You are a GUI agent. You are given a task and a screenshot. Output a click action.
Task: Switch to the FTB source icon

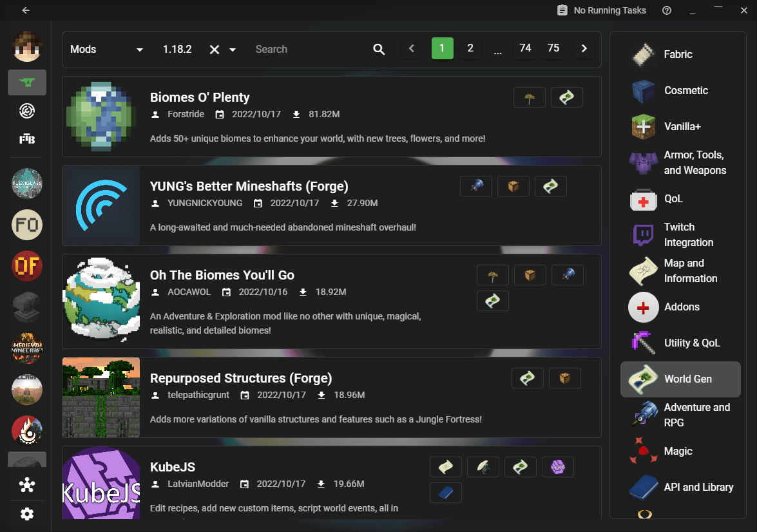[x=27, y=139]
